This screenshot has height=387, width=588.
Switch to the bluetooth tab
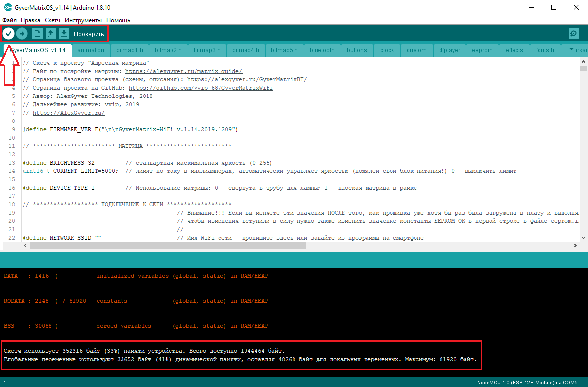pos(322,50)
